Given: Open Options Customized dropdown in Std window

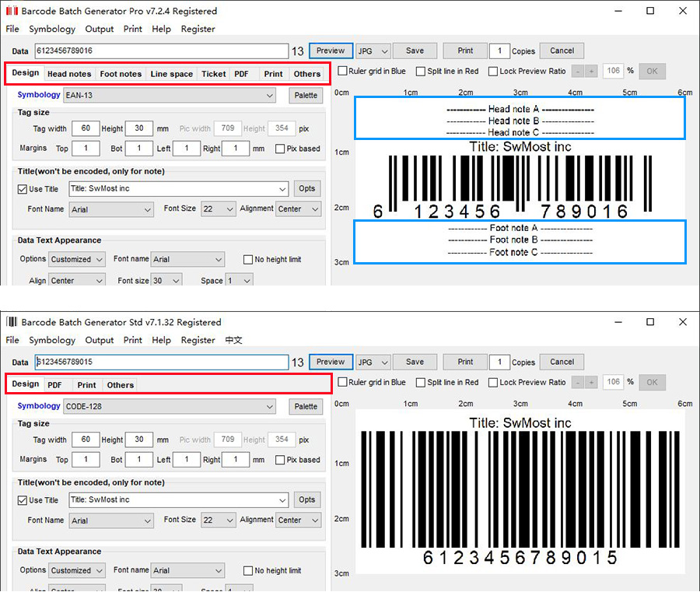Looking at the screenshot, I should pyautogui.click(x=77, y=570).
